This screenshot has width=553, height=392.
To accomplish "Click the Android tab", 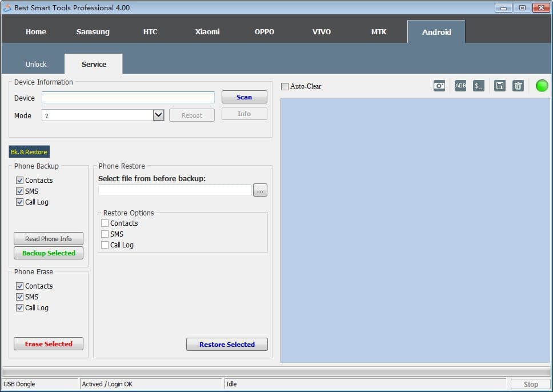I will (x=436, y=32).
